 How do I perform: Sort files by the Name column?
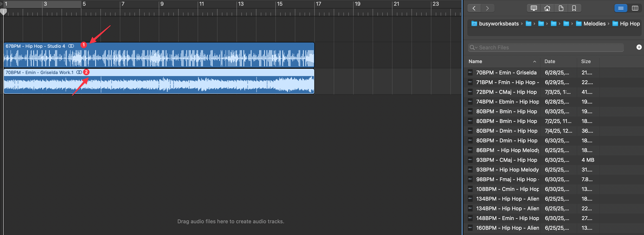[x=475, y=61]
